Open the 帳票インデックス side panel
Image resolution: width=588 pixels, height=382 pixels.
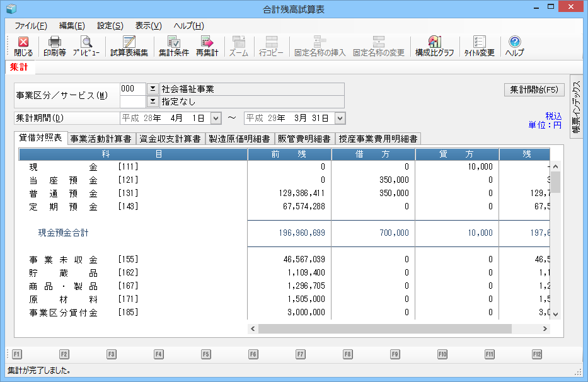(577, 106)
